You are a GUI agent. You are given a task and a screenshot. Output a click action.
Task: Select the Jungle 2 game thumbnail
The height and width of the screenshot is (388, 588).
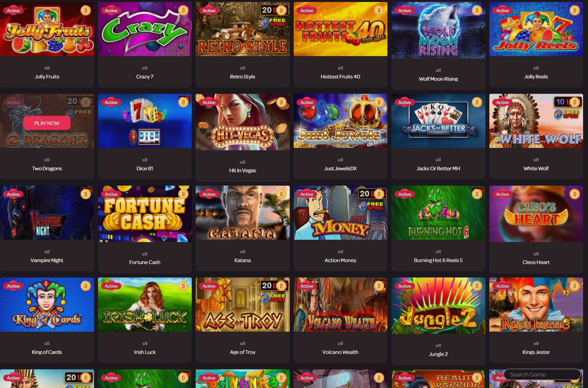pyautogui.click(x=438, y=306)
